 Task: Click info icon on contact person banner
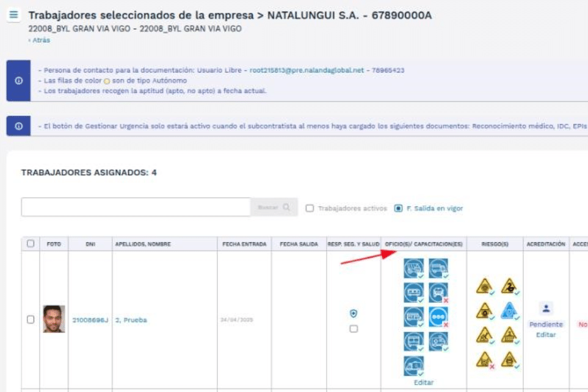click(18, 81)
